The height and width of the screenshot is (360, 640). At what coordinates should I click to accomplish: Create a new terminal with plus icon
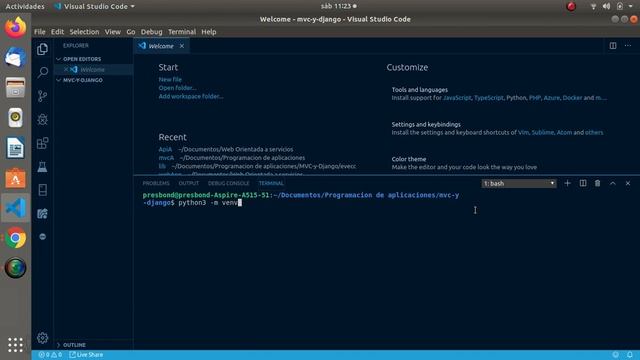567,183
